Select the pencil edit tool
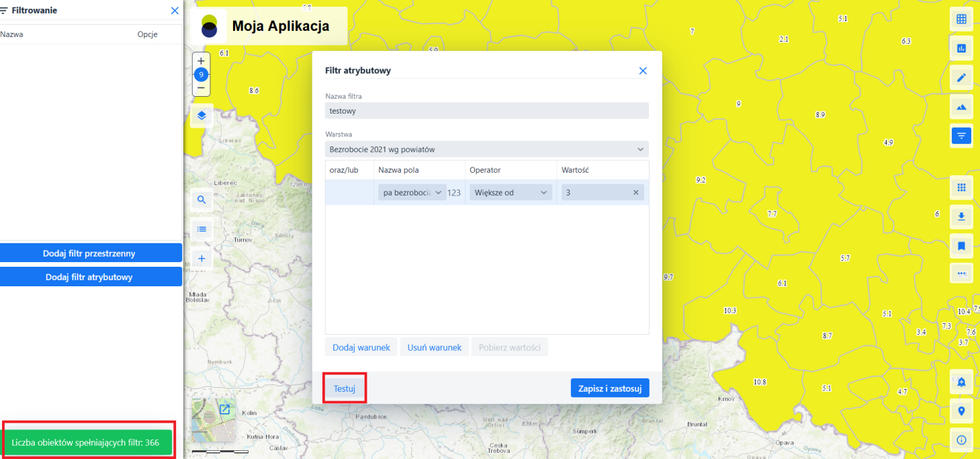 coord(961,78)
